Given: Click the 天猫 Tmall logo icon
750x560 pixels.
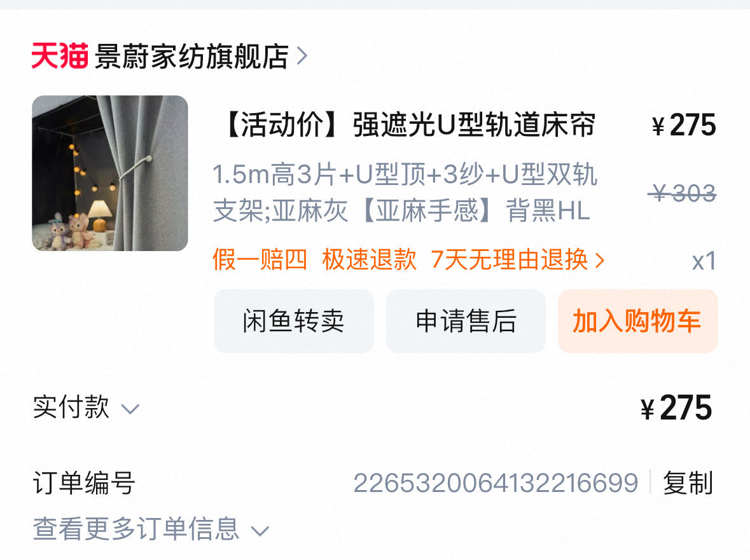Looking at the screenshot, I should point(60,56).
